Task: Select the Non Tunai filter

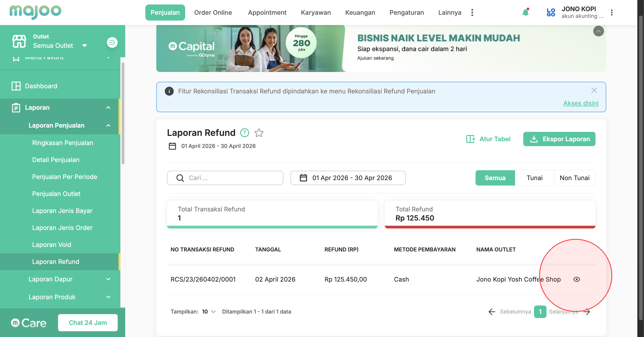Action: coord(574,178)
